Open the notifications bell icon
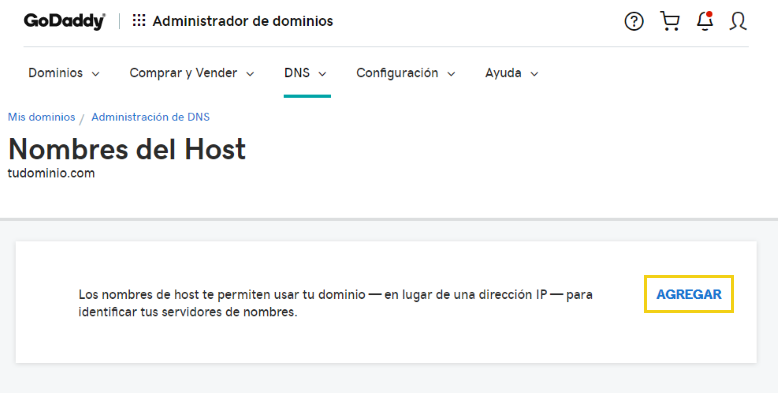The width and height of the screenshot is (778, 393). point(705,21)
